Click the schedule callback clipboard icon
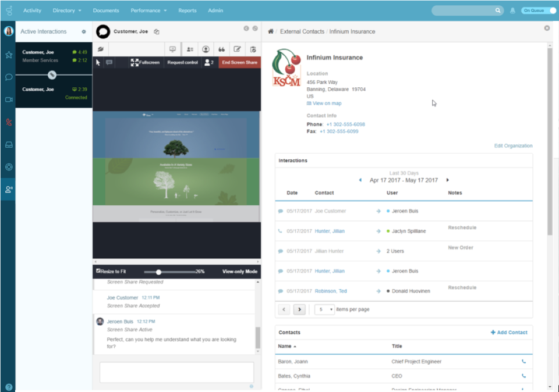Image resolution: width=559 pixels, height=392 pixels. 253,49
